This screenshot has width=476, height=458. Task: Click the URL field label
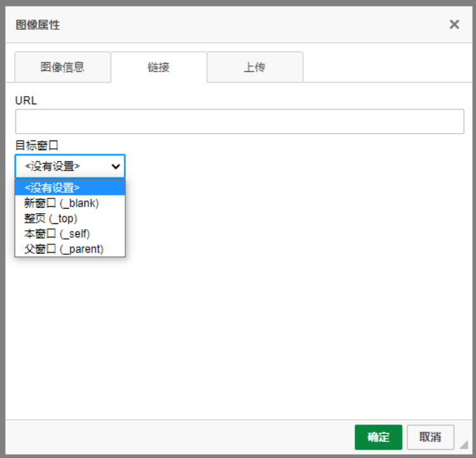[x=26, y=101]
